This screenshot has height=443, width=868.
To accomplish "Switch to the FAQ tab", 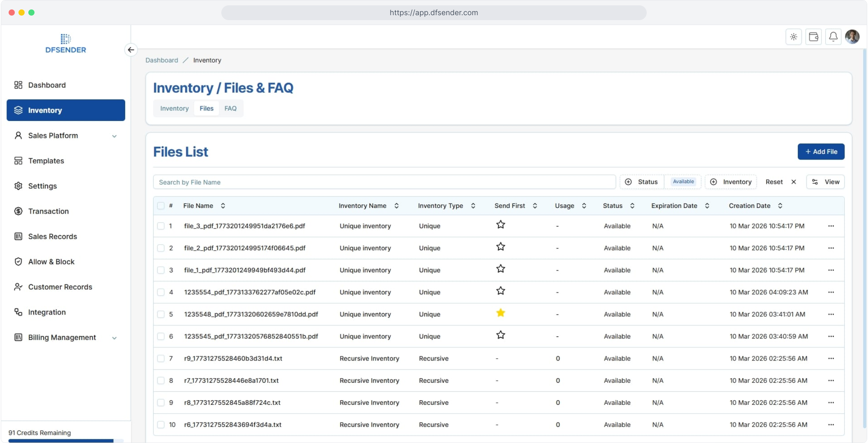I will point(230,109).
